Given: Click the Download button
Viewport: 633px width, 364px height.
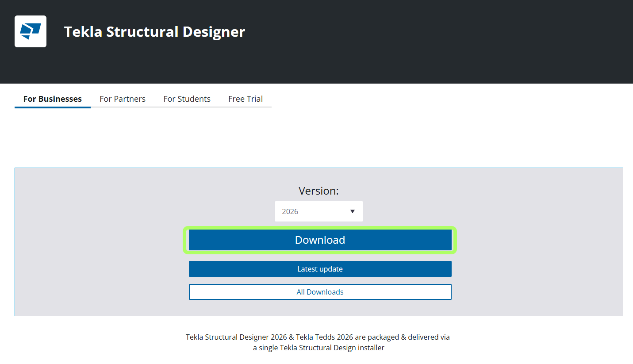Looking at the screenshot, I should (x=320, y=240).
